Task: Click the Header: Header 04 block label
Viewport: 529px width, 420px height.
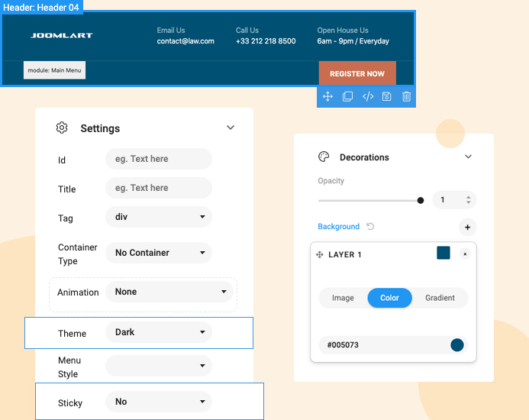Action: (41, 7)
